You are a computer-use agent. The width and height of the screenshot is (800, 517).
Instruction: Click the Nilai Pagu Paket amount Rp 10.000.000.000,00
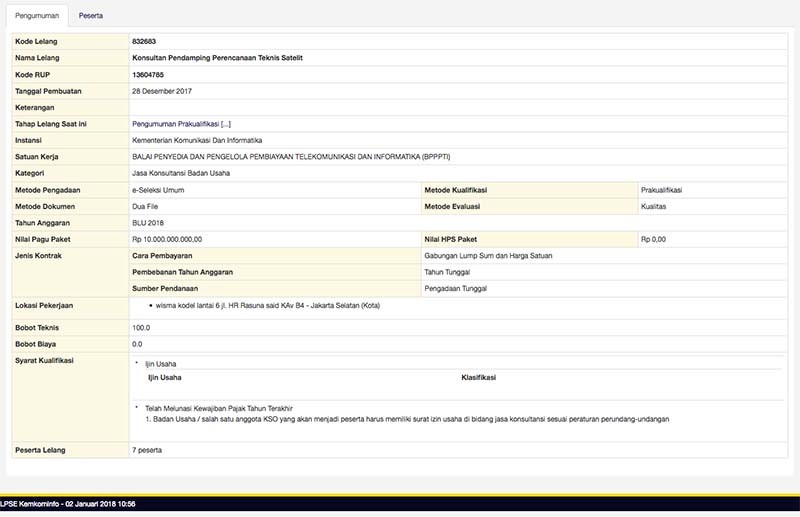pyautogui.click(x=167, y=239)
